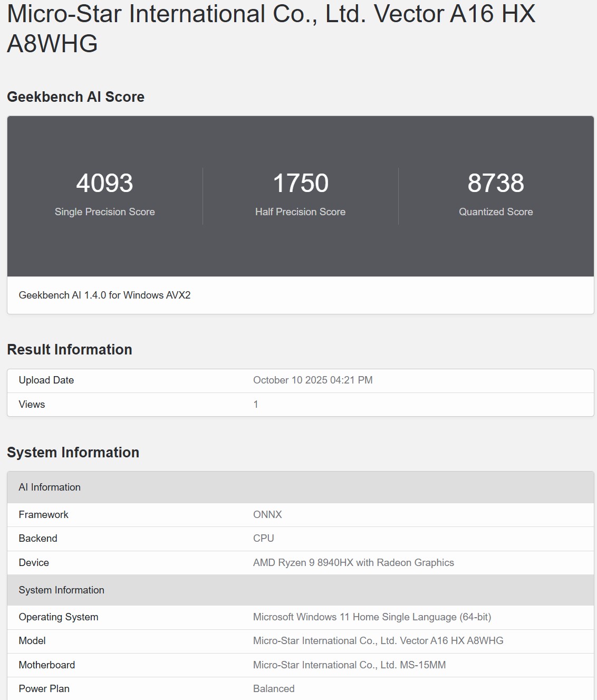Select the ONNX framework value
Viewport: 597px width, 700px height.
(x=267, y=515)
